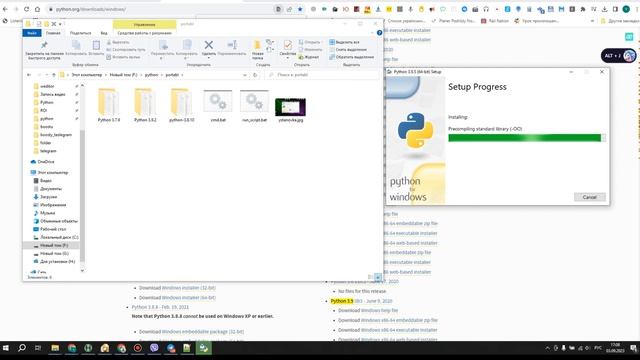The image size is (640, 360).
Task: Click the Windows Start button
Action: coord(6,348)
